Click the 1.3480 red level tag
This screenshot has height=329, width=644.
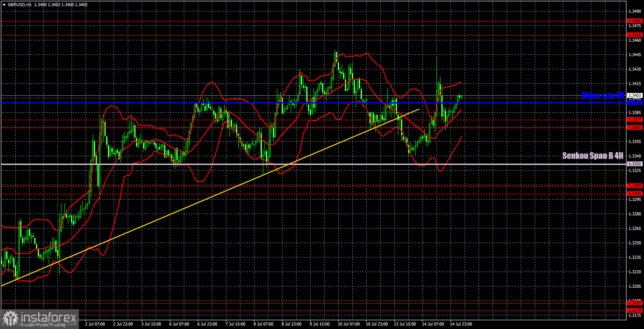[635, 21]
